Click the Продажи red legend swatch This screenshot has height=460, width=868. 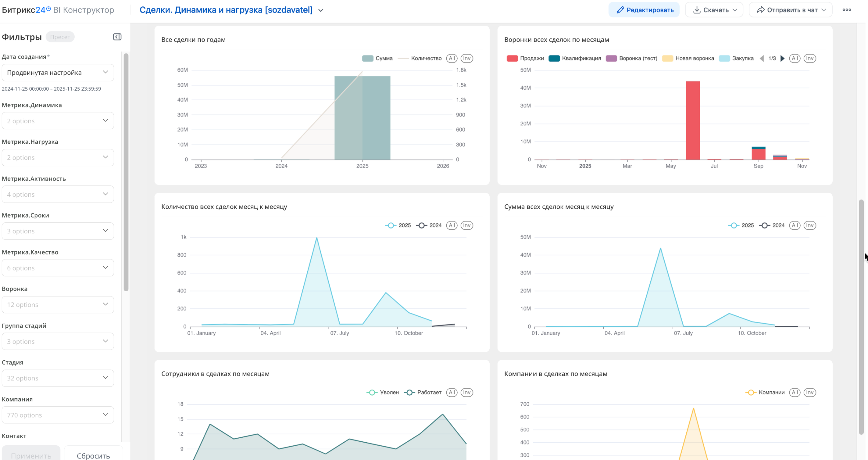point(512,58)
